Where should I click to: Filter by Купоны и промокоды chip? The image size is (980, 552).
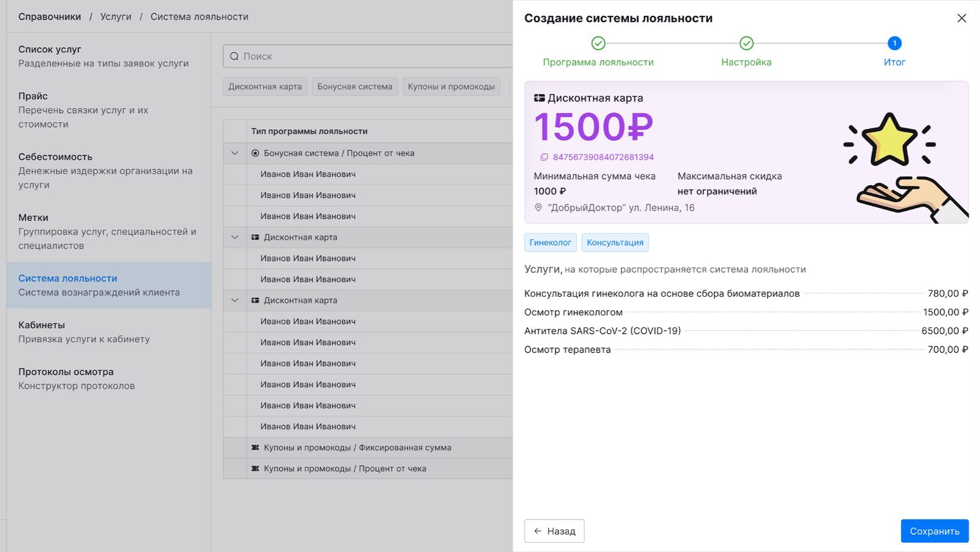pyautogui.click(x=451, y=87)
